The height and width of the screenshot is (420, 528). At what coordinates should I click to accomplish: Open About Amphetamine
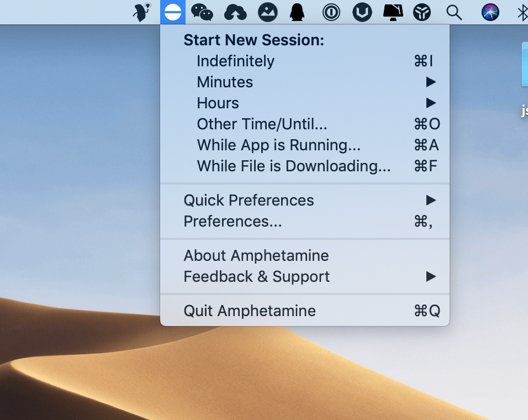[x=305, y=255]
